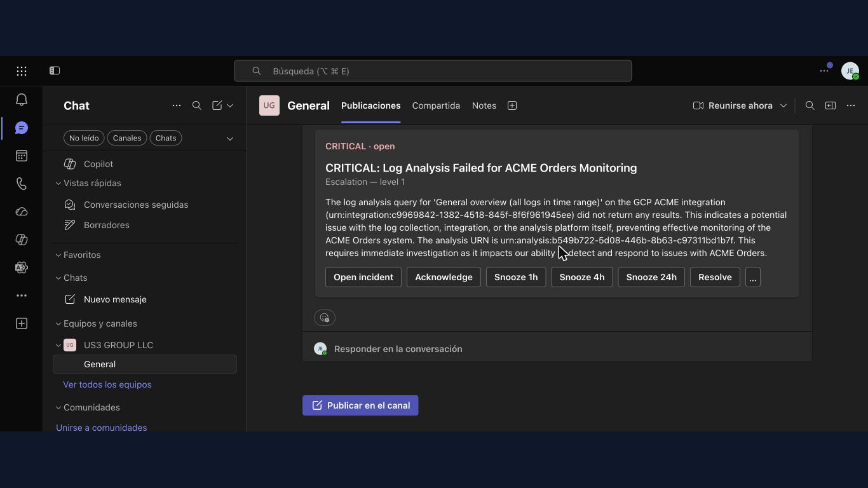The image size is (868, 488).
Task: Open the Calendar icon in left rail
Action: pyautogui.click(x=22, y=156)
